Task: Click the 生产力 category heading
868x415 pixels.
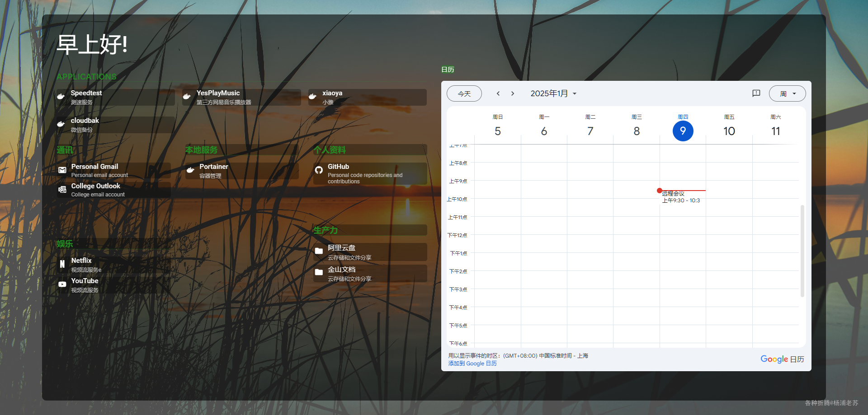Action: (x=325, y=230)
